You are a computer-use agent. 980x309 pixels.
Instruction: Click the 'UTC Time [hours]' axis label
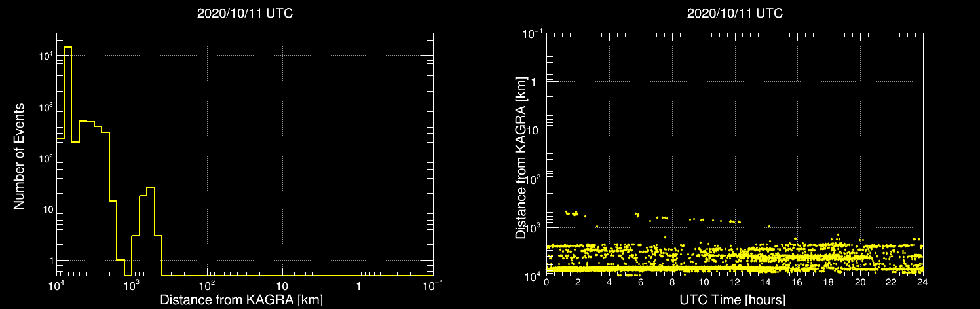pyautogui.click(x=734, y=300)
